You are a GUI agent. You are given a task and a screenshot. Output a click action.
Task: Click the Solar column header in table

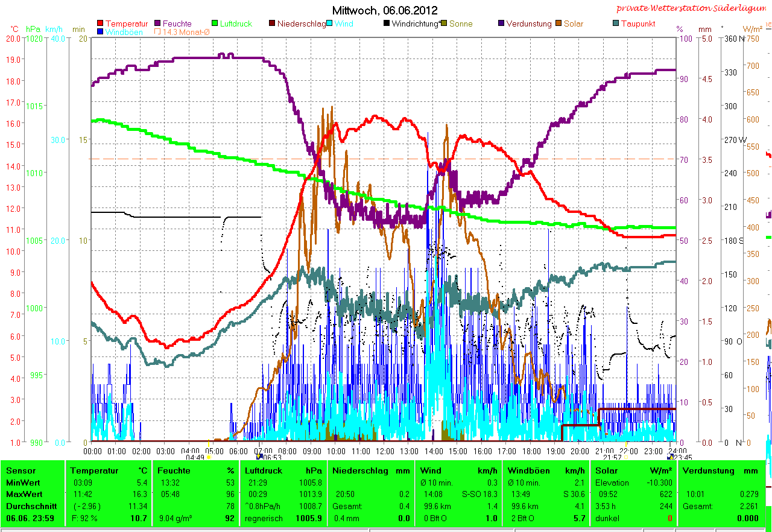tap(606, 470)
